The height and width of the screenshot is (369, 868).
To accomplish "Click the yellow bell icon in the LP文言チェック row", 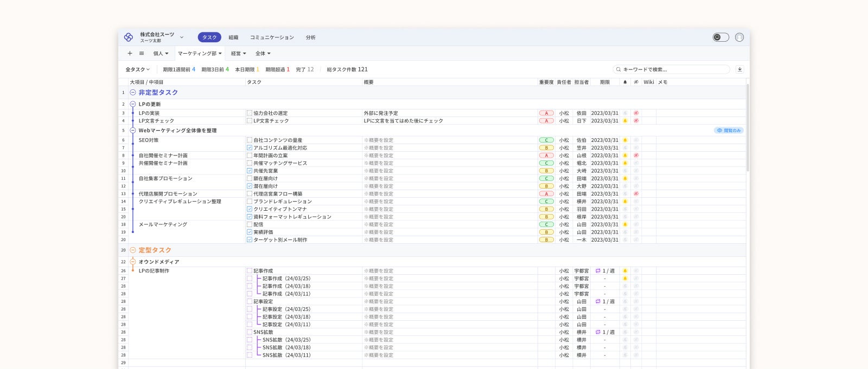I will tap(625, 121).
